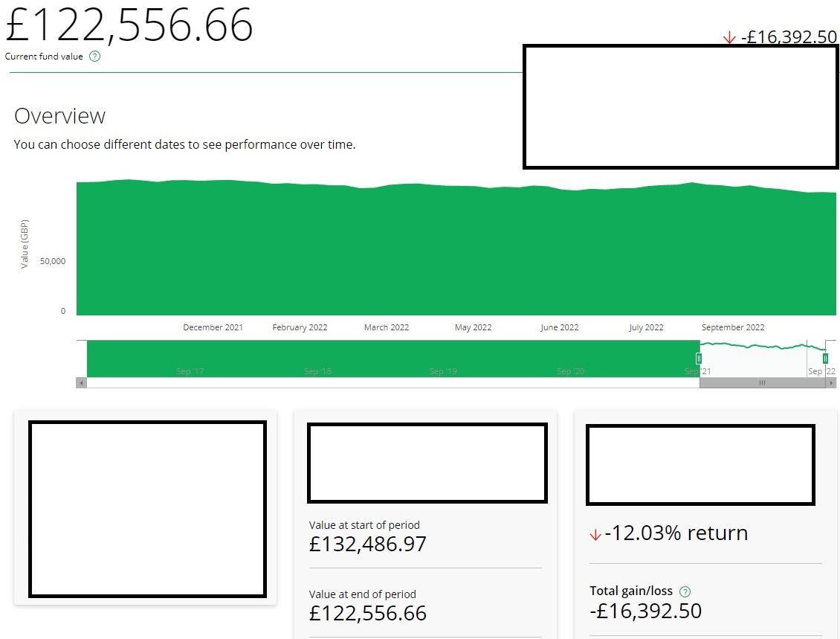Click Sep '17 in the navigator timeline
Screen dimensions: 840x639
point(190,371)
